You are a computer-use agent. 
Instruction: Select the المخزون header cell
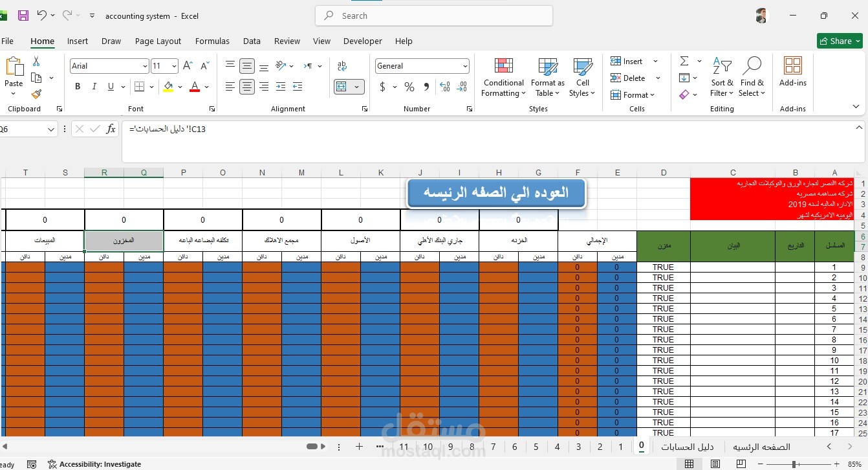tap(124, 241)
